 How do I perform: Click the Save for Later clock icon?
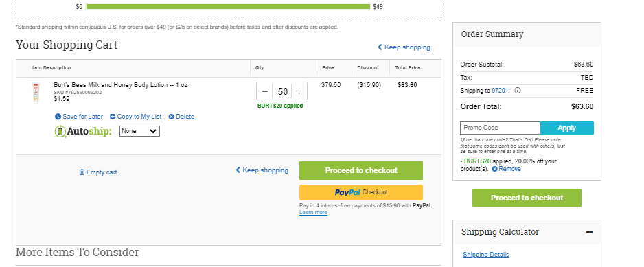coord(58,117)
